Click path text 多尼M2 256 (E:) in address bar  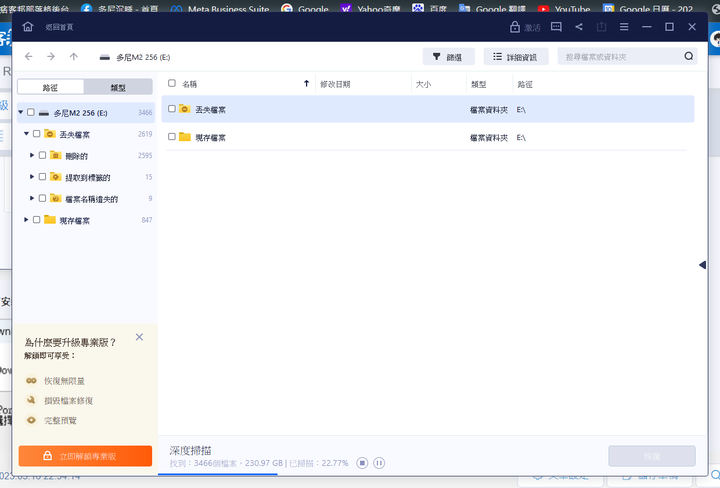(143, 57)
